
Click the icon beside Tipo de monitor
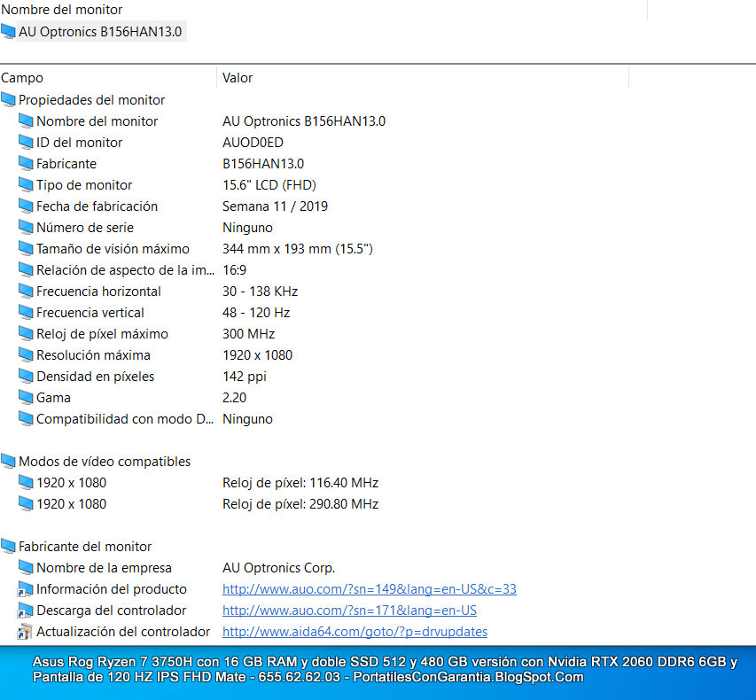[x=26, y=184]
